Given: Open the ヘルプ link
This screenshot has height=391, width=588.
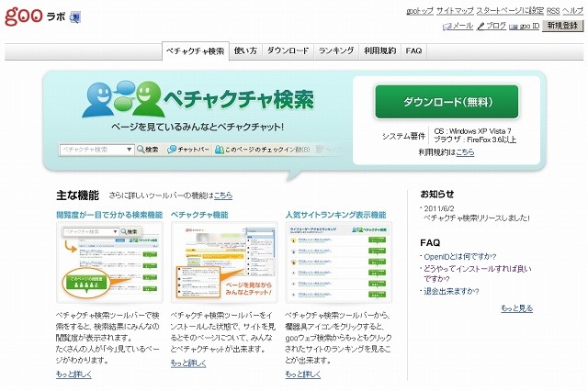Looking at the screenshot, I should [572, 11].
